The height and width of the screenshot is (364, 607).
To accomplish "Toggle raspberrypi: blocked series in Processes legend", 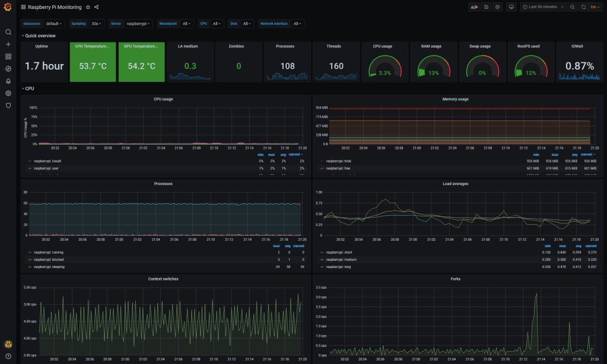I will coord(49,260).
